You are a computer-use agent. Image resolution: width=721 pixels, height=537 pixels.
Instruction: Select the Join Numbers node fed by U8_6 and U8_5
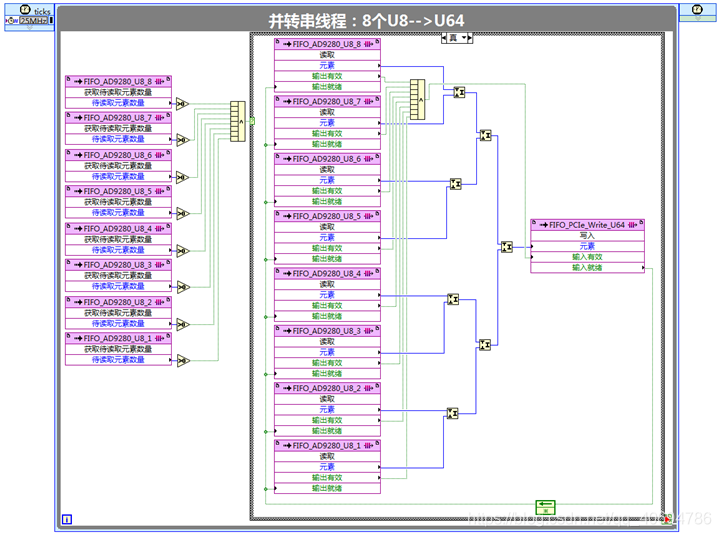pyautogui.click(x=455, y=184)
